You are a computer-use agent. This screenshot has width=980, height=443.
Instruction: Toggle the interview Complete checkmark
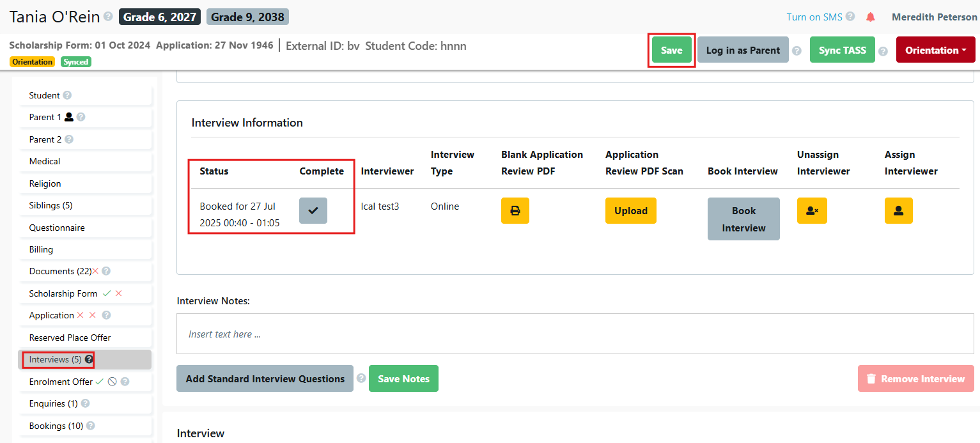(x=313, y=211)
